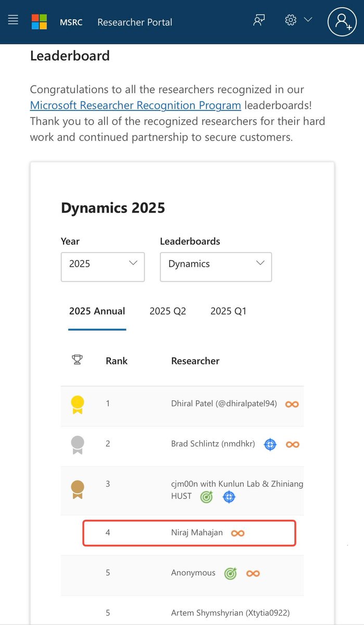
Task: Click the Dynamics 2025 heading
Action: tap(113, 208)
